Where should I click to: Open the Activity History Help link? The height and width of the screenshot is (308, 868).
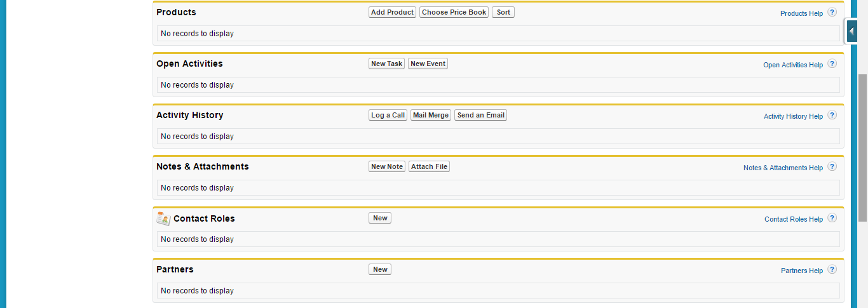tap(793, 116)
